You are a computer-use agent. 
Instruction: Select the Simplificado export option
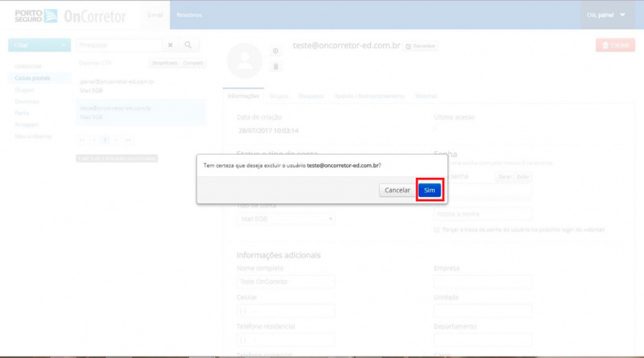(165, 64)
